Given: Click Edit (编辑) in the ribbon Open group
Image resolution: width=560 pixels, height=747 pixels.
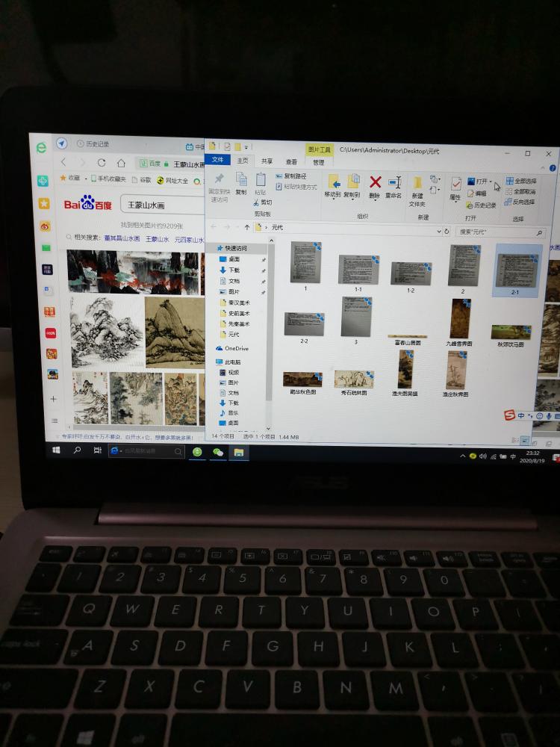Looking at the screenshot, I should (476, 193).
